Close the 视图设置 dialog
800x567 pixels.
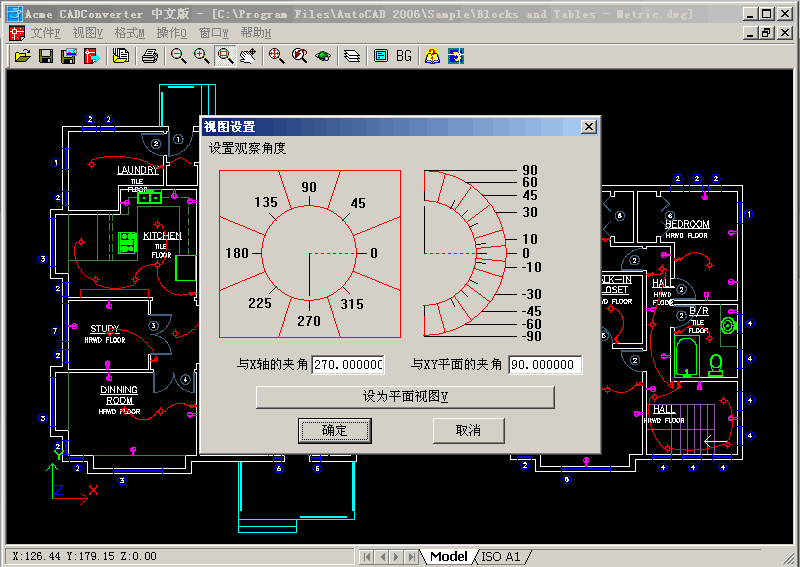(x=589, y=127)
